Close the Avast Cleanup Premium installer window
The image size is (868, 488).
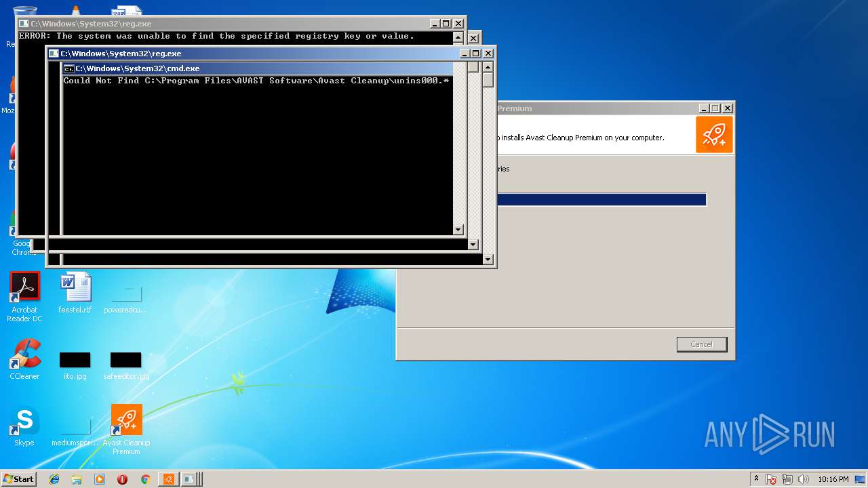(727, 108)
